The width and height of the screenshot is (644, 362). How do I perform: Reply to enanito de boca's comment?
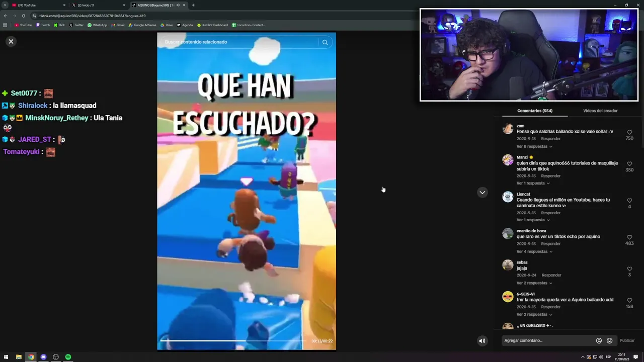tap(550, 244)
